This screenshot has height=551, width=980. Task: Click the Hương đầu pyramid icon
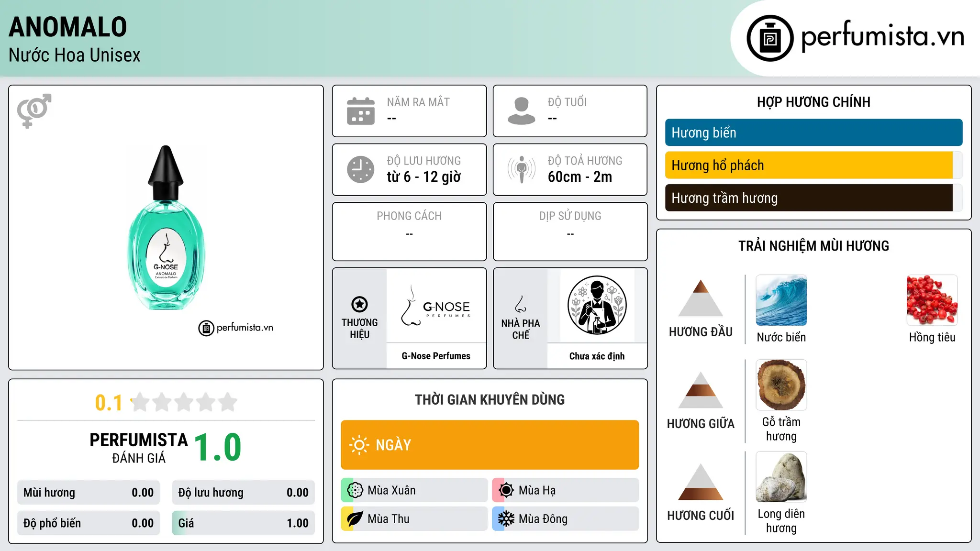(x=701, y=298)
